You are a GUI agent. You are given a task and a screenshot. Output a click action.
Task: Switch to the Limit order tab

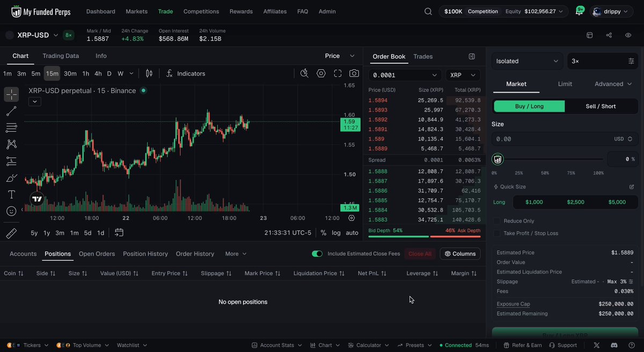coord(565,84)
